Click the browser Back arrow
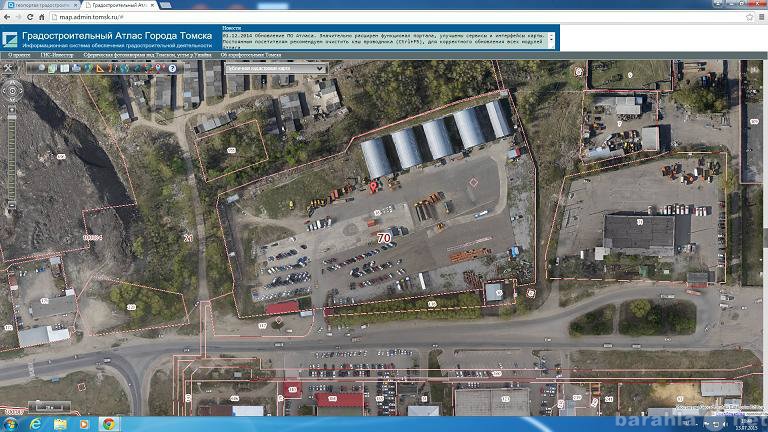The height and width of the screenshot is (432, 768). [7, 17]
